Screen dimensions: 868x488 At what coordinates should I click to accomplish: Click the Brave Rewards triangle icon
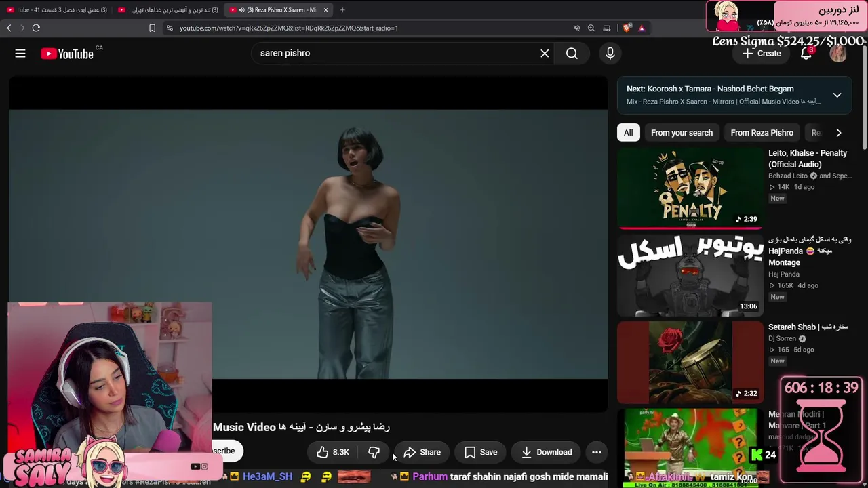641,28
